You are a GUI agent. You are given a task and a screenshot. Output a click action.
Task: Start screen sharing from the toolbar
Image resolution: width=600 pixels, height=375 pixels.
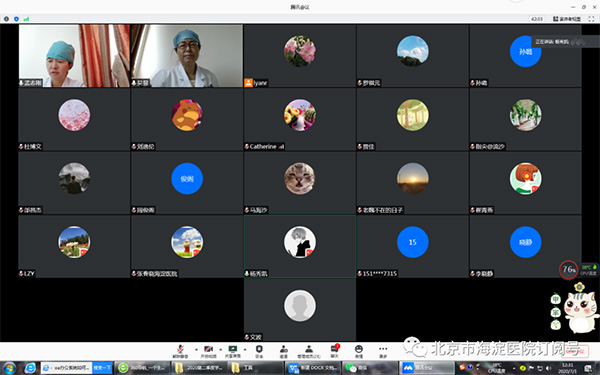(x=233, y=351)
